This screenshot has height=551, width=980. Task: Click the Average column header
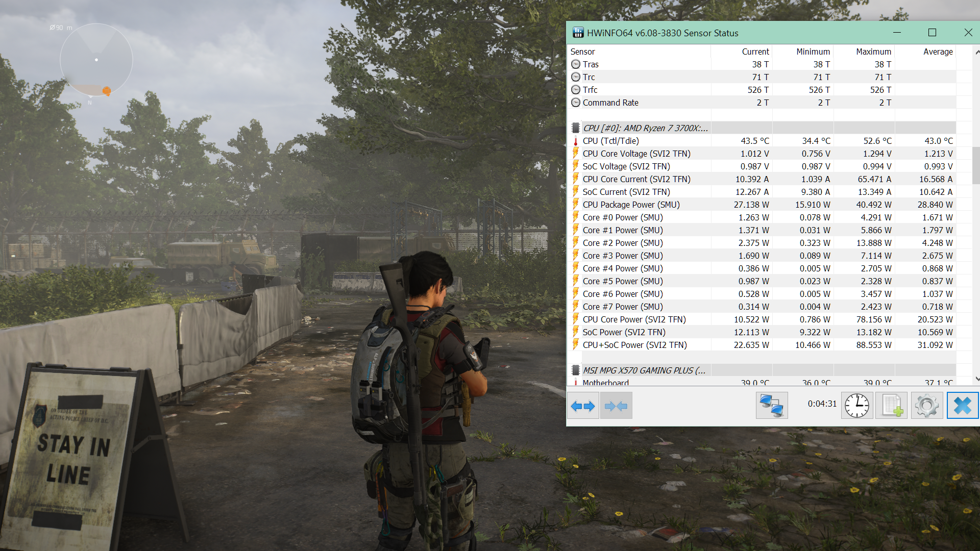click(x=937, y=52)
